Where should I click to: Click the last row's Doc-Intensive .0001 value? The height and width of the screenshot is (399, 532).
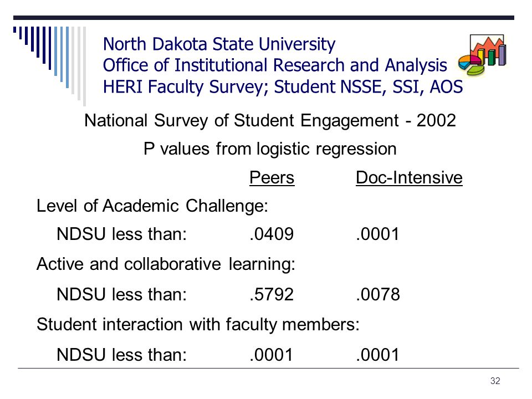377,355
